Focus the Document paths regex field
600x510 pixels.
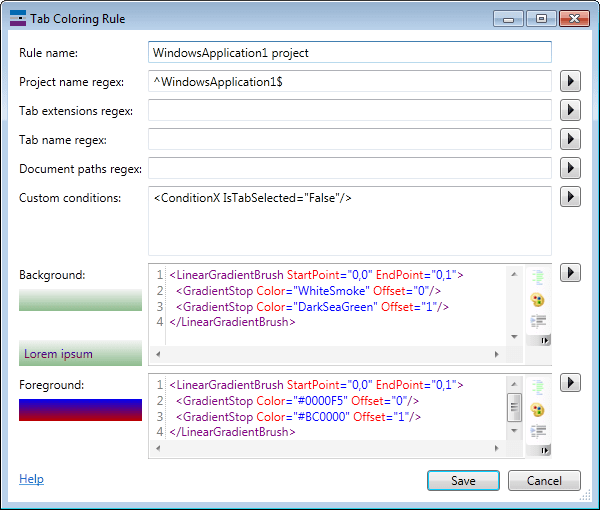pyautogui.click(x=350, y=168)
